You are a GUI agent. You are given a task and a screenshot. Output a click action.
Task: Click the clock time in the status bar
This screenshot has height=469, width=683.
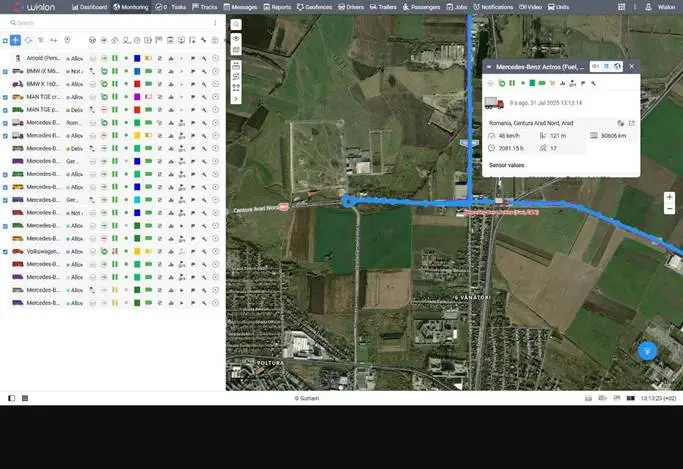[658, 398]
